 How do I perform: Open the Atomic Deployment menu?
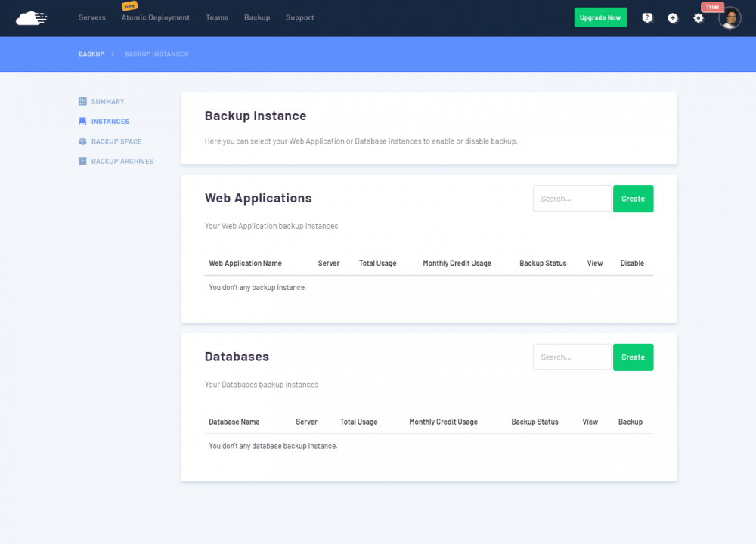tap(155, 17)
